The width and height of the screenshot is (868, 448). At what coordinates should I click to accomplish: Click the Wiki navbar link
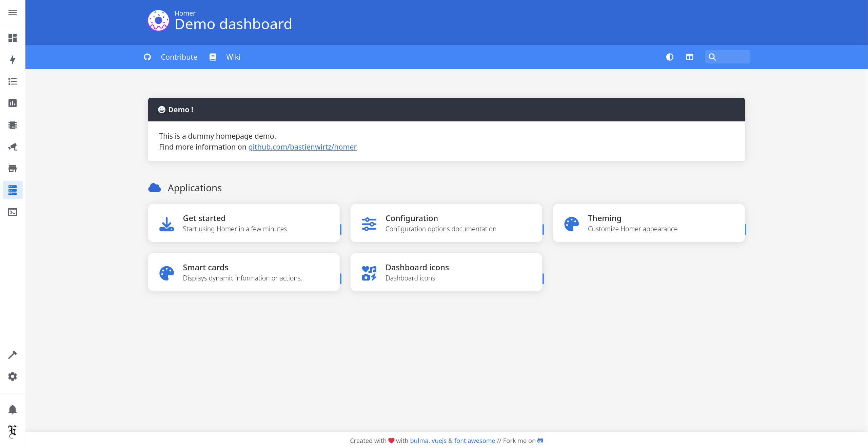[233, 57]
